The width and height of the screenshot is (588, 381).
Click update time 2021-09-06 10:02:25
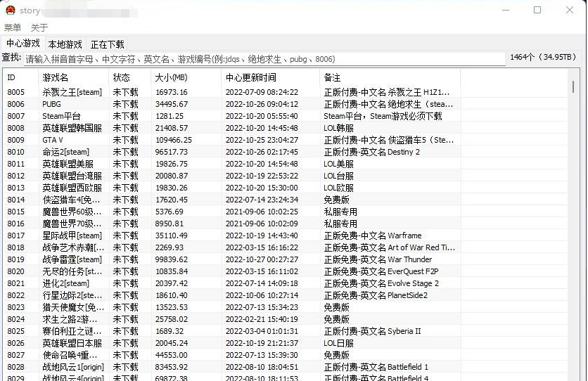[x=262, y=212]
